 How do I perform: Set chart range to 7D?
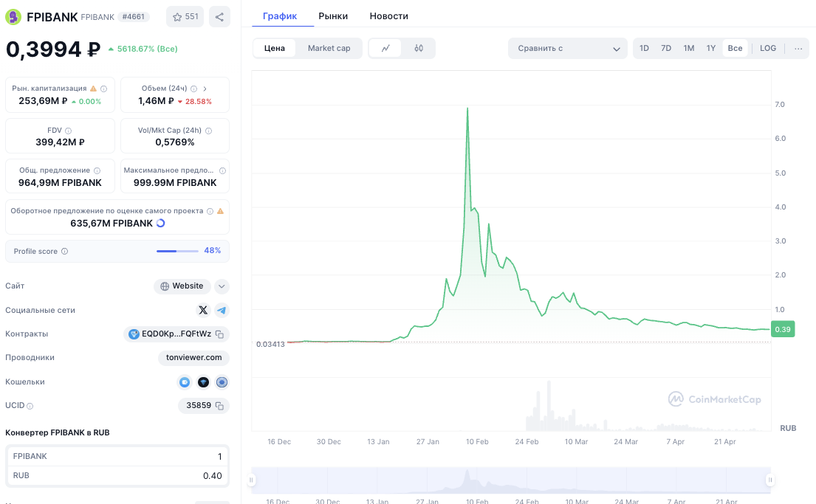click(x=665, y=49)
